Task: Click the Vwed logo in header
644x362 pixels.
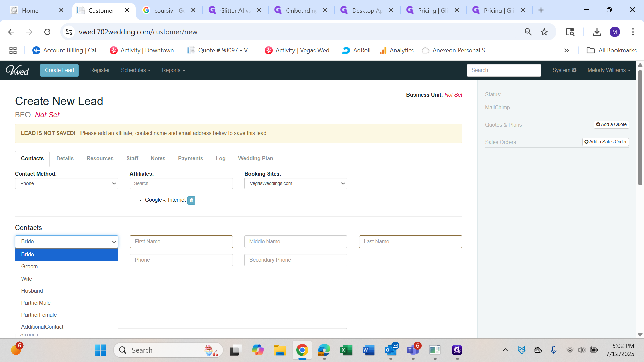Action: pyautogui.click(x=17, y=70)
